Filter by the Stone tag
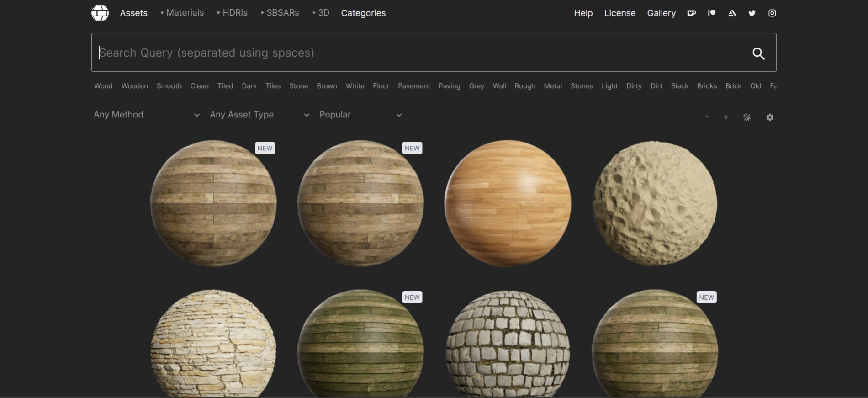The image size is (868, 398). [x=299, y=86]
